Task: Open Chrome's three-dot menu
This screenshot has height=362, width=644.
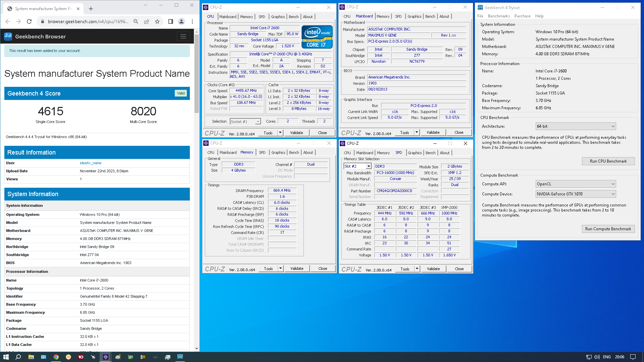Action: point(192,21)
